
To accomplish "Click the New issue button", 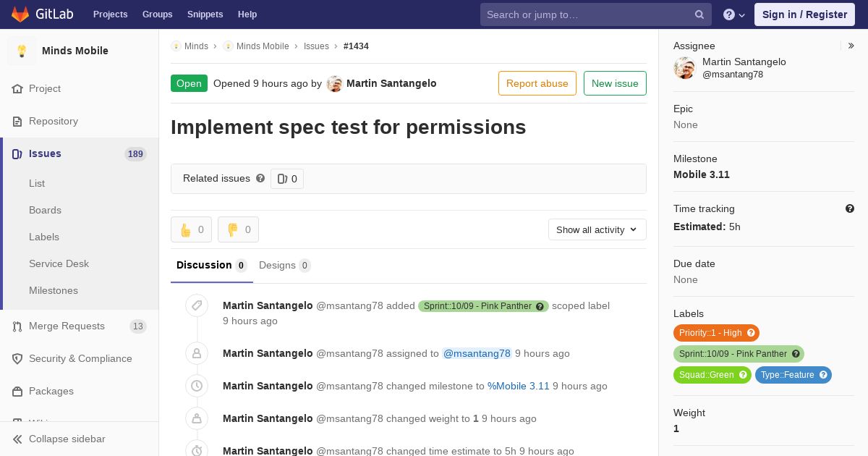I will click(615, 83).
